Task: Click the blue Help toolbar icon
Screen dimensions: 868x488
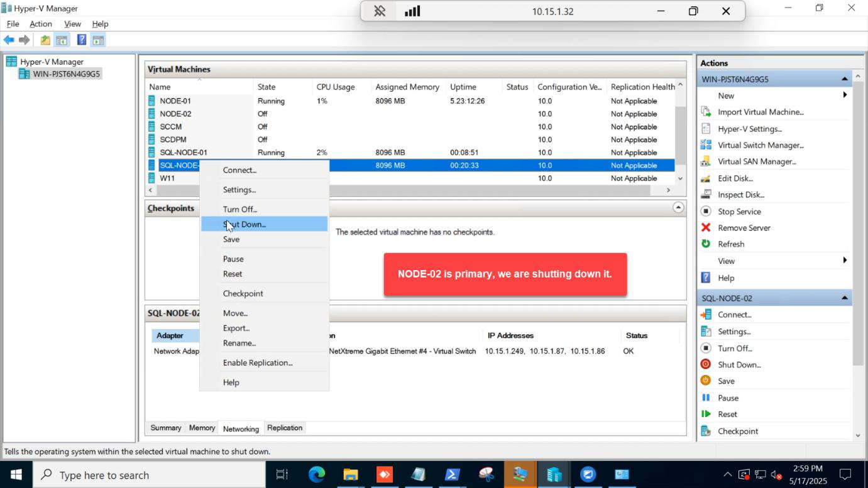Action: [x=82, y=40]
